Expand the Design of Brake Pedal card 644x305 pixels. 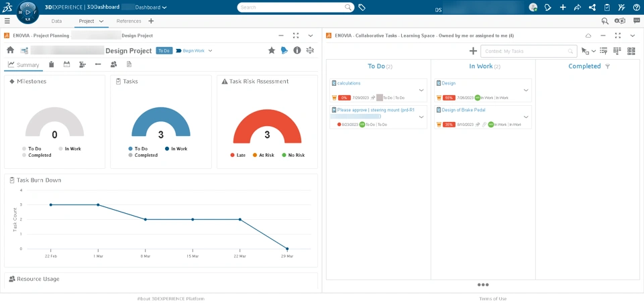(526, 117)
